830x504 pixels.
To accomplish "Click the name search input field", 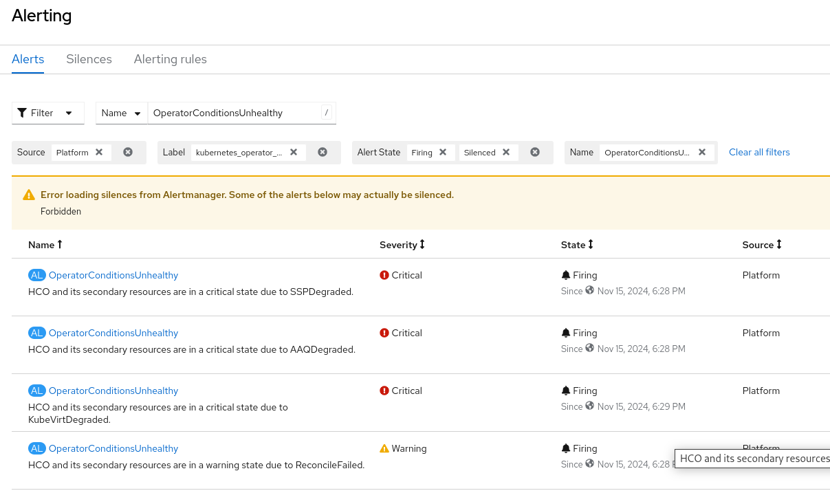I will [234, 113].
